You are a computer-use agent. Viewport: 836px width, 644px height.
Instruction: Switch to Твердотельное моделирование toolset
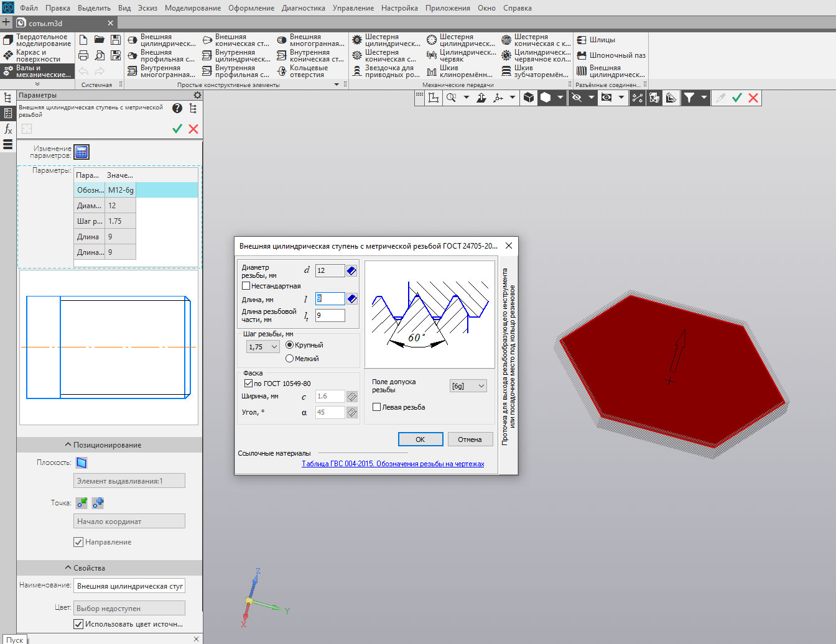37,40
